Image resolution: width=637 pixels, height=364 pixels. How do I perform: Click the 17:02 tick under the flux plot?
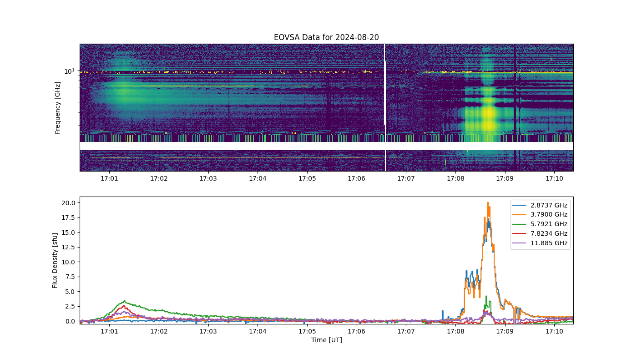(159, 332)
